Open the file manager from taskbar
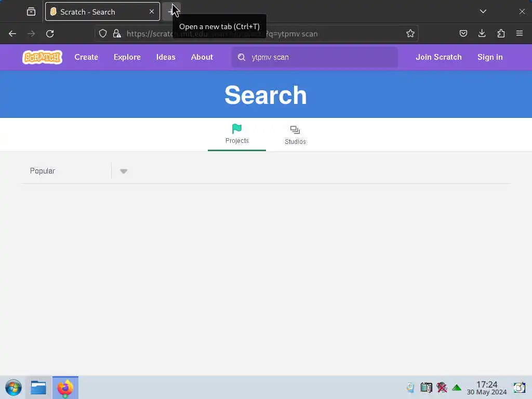The width and height of the screenshot is (532, 399). pyautogui.click(x=38, y=388)
